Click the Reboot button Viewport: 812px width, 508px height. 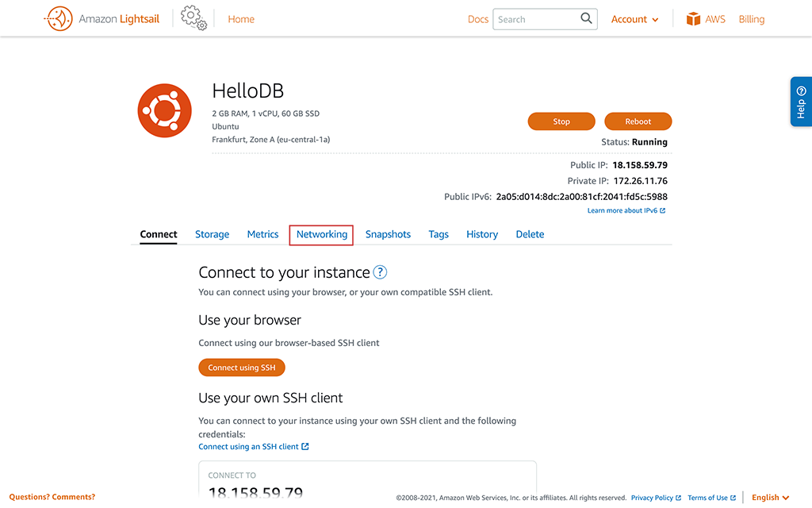click(638, 121)
